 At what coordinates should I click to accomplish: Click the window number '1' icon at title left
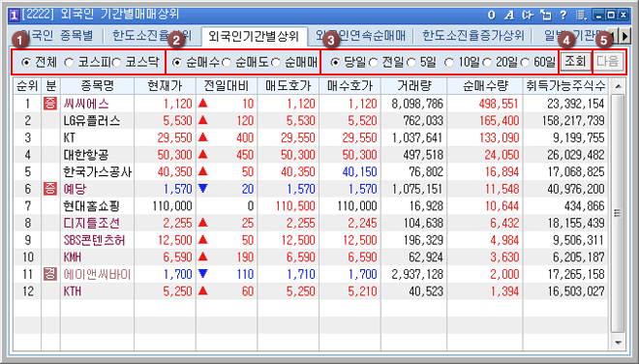[x=14, y=15]
